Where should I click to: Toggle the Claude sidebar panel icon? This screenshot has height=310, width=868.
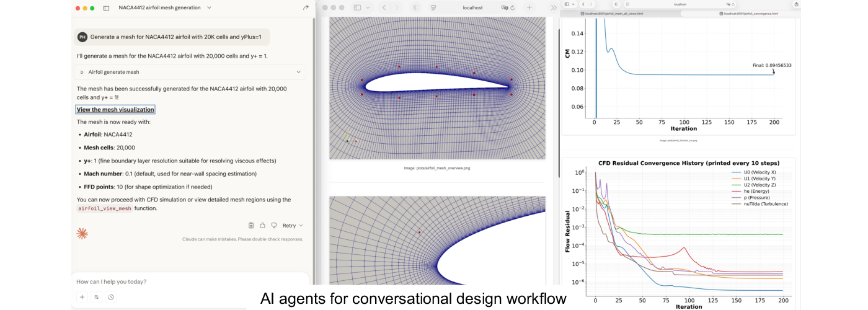click(x=106, y=8)
